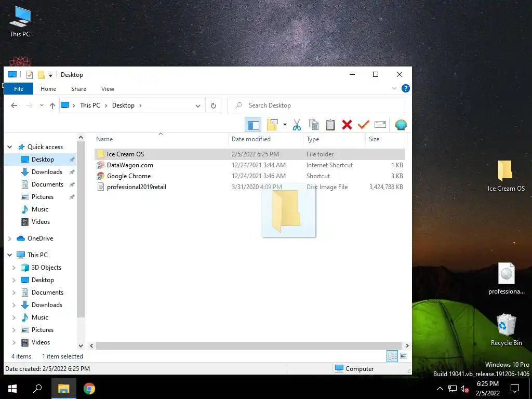Expand the ribbon with the chevron
This screenshot has height=399, width=532.
(394, 88)
